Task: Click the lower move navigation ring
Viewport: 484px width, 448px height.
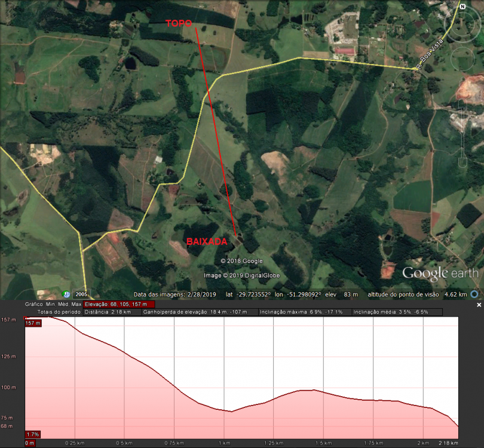Action: click(x=463, y=58)
